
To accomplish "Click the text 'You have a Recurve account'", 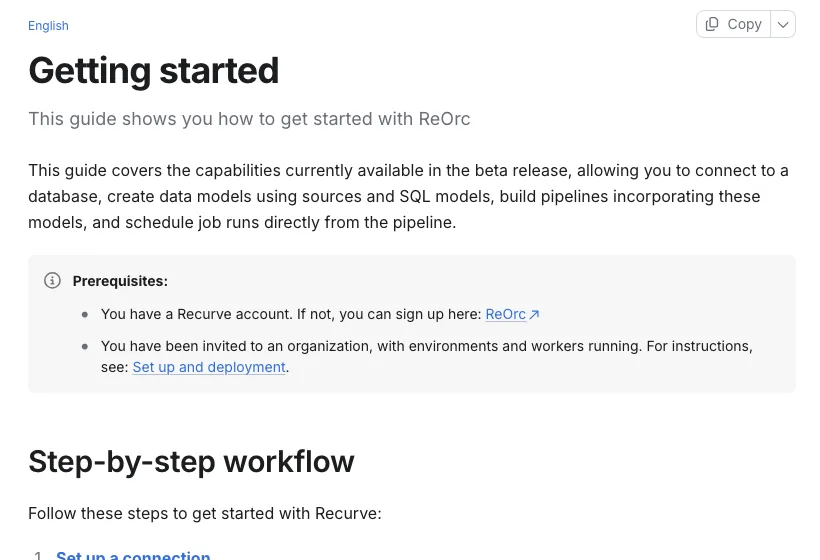I will click(197, 314).
